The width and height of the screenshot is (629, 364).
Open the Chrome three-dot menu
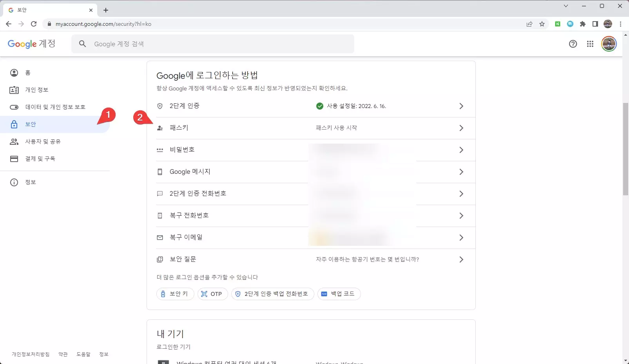pyautogui.click(x=621, y=24)
